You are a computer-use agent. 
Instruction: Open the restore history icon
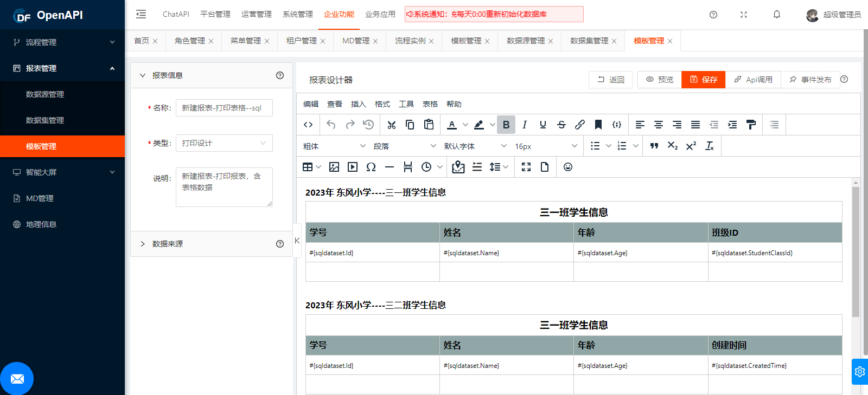pos(368,125)
